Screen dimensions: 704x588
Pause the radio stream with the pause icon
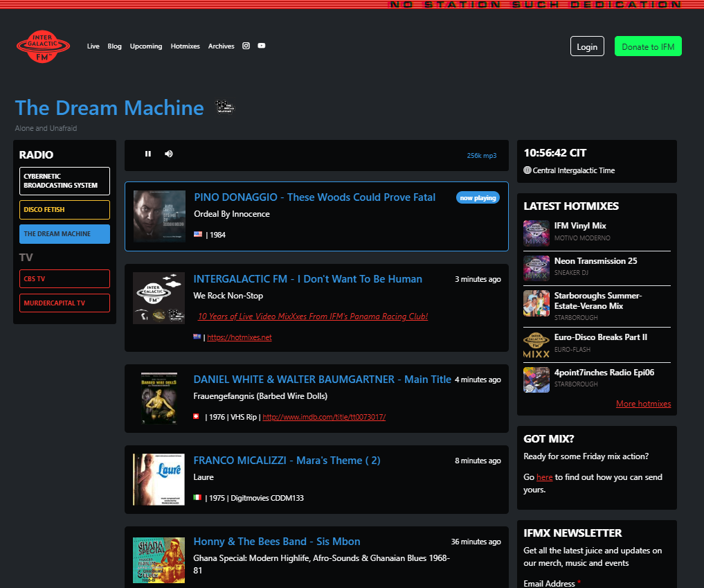coord(147,154)
